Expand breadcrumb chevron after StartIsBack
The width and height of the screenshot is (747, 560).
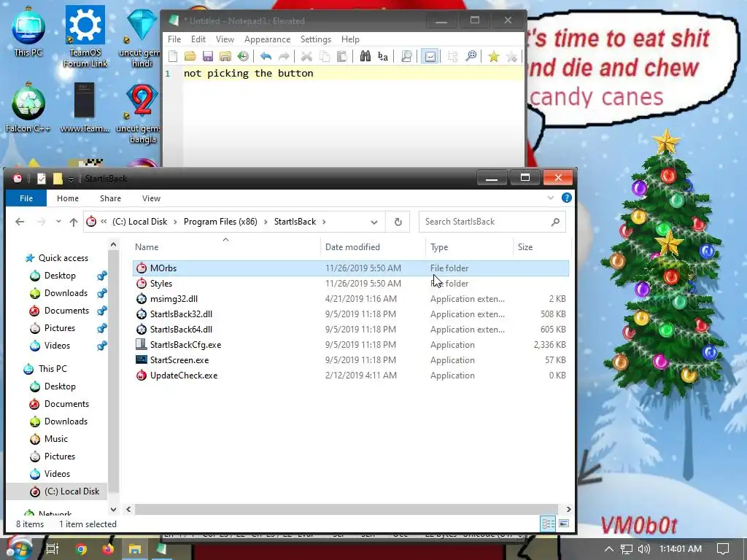(x=325, y=222)
